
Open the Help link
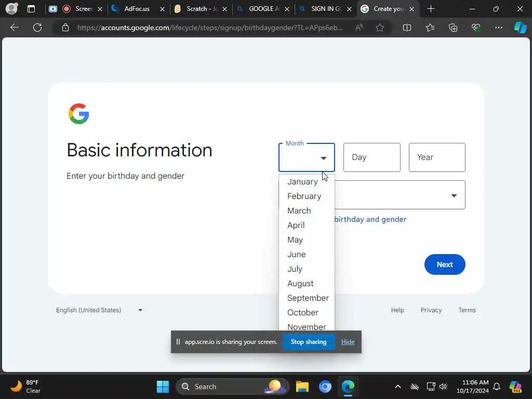click(397, 310)
